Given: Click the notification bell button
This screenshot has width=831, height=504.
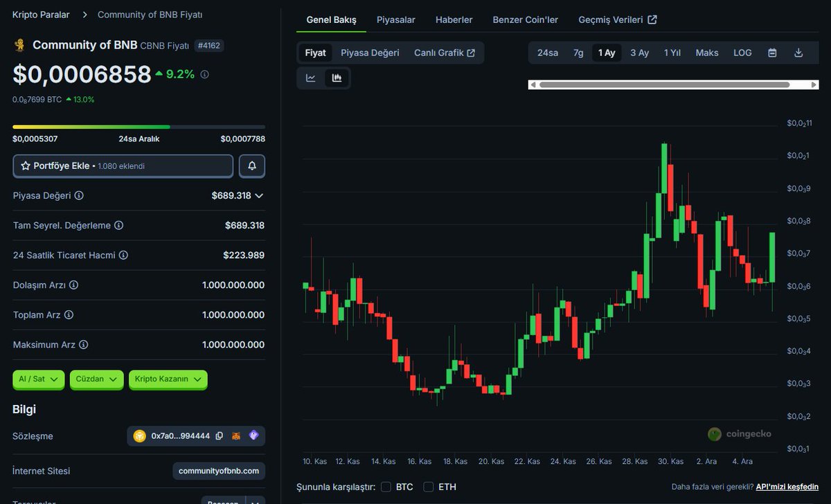Looking at the screenshot, I should 252,166.
